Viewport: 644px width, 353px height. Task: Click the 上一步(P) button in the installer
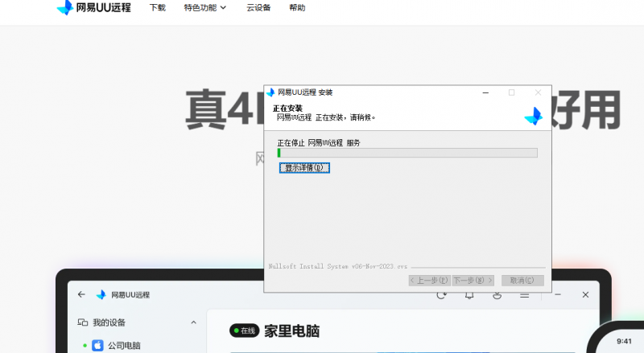(430, 281)
